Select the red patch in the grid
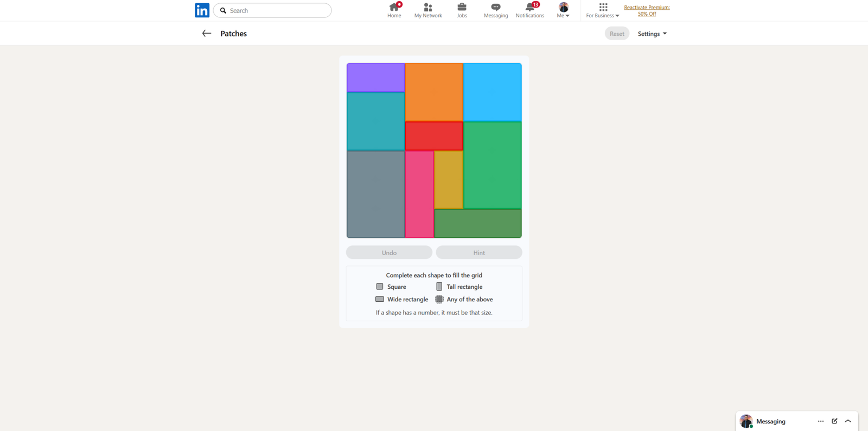 (434, 136)
